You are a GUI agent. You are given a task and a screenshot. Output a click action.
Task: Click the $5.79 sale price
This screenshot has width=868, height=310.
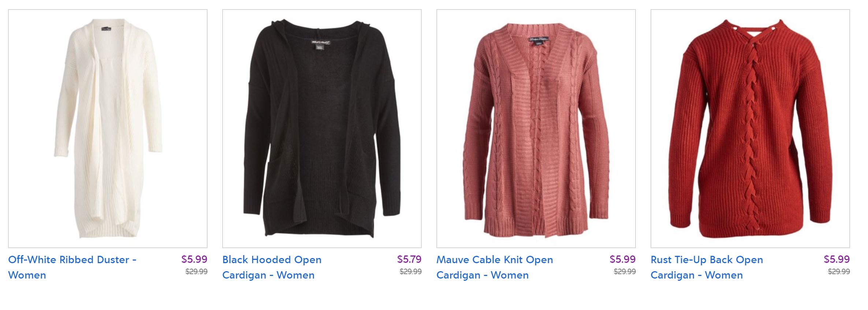point(409,259)
